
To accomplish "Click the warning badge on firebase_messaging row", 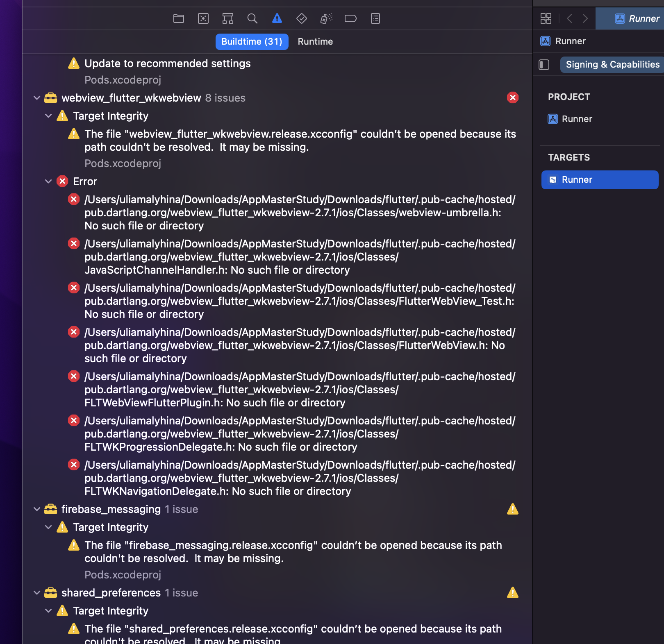I will (513, 509).
